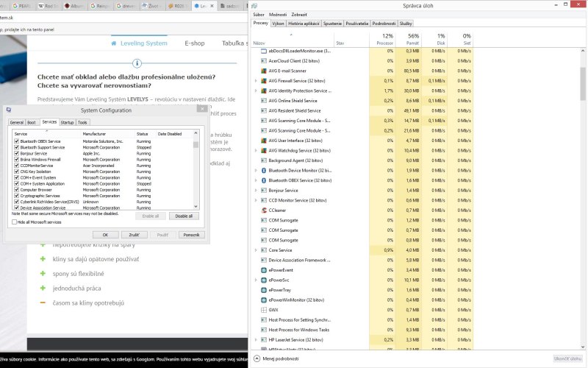Click the AVG Watchdog Service icon
Screen dimensions: 588x368
[264, 151]
